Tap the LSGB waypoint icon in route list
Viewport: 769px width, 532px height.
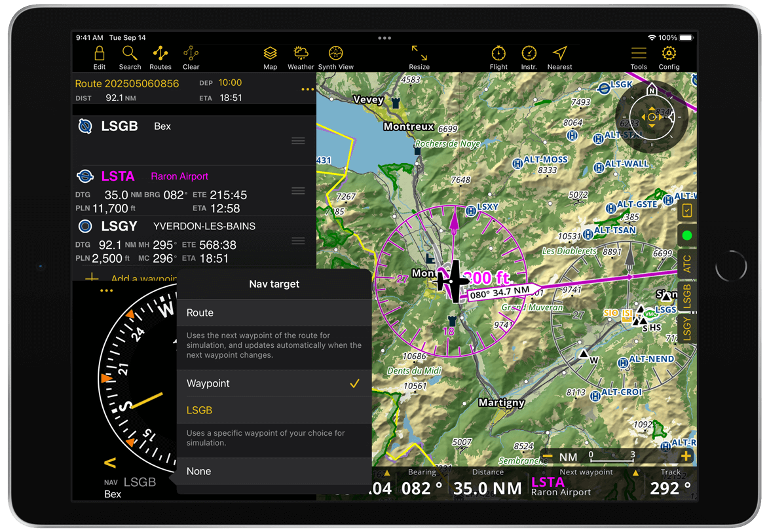click(x=85, y=126)
